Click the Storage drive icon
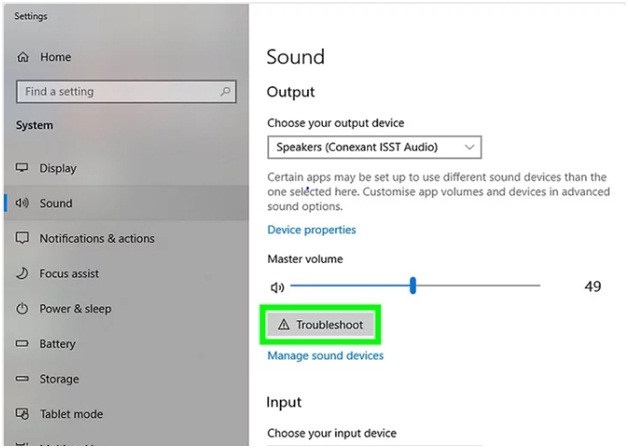 pos(22,379)
